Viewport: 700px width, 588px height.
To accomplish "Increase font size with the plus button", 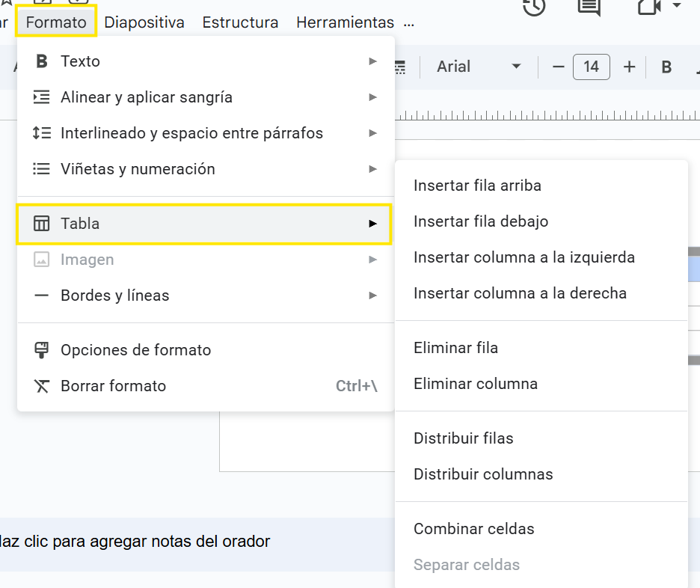I will pyautogui.click(x=629, y=67).
